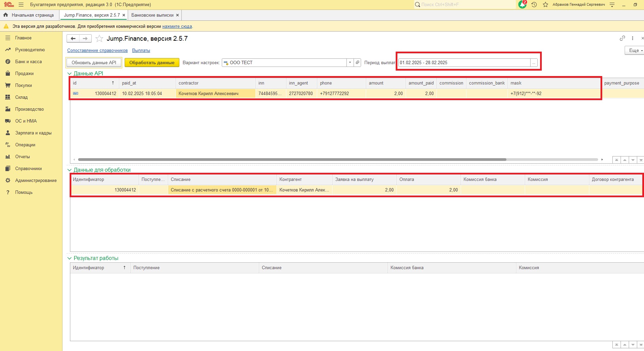The width and height of the screenshot is (644, 351).
Task: Copy link to page icon
Action: [x=622, y=38]
